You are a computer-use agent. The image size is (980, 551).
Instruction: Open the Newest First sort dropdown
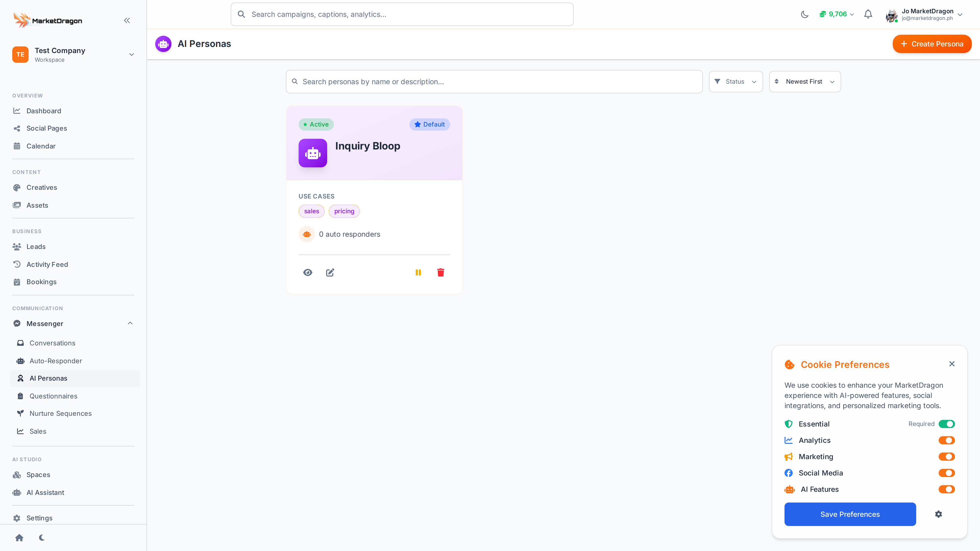click(805, 82)
